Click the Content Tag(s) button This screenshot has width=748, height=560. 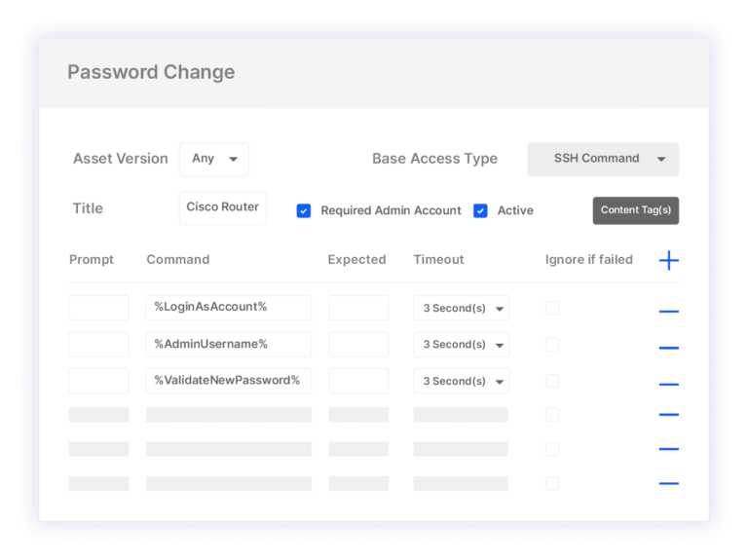[635, 210]
